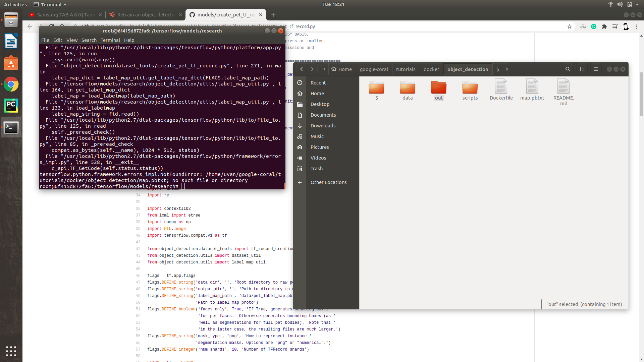Expand hidden breadcrumbs with the left chevron
Image resolution: width=644 pixels, height=362 pixels.
[324, 69]
